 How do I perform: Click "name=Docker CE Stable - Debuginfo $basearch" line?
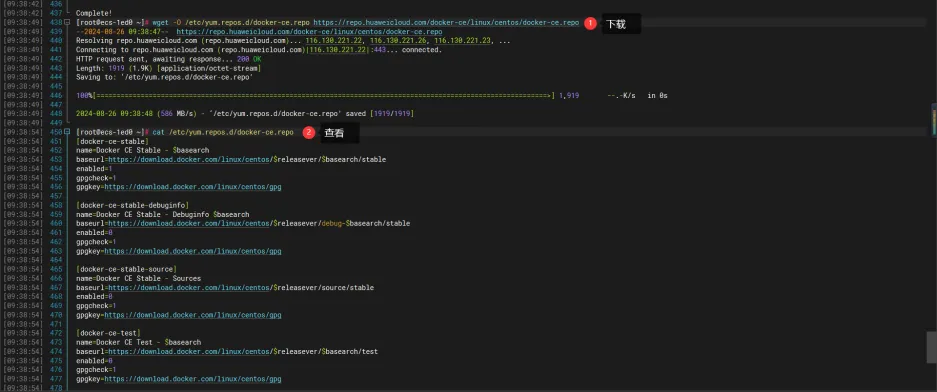[163, 214]
